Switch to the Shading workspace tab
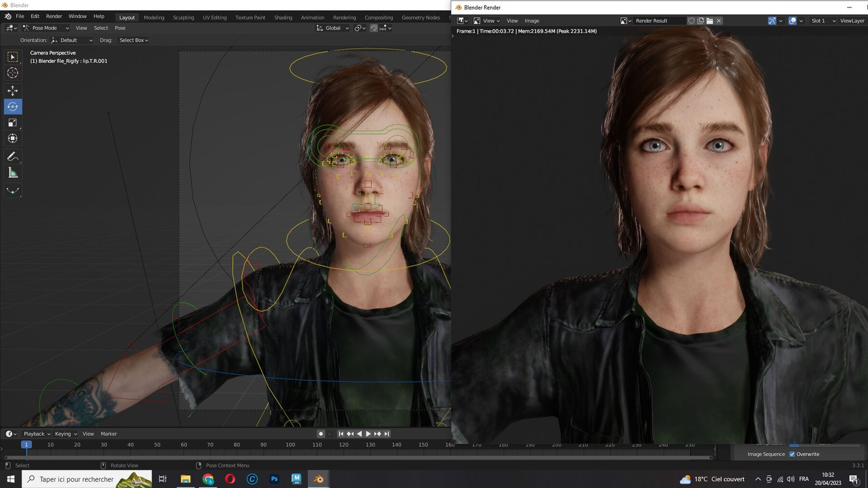 pos(283,17)
